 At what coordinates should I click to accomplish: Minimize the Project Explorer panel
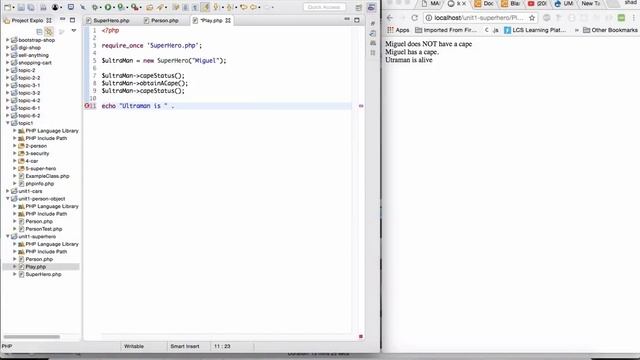point(62,20)
